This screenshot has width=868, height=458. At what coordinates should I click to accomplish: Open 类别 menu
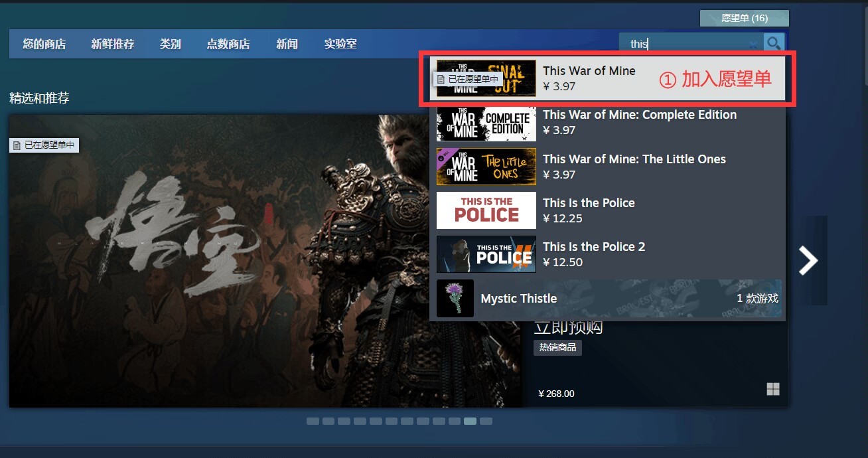171,44
